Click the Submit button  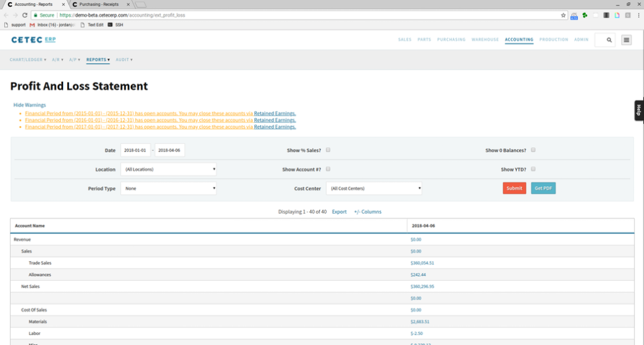tap(515, 188)
